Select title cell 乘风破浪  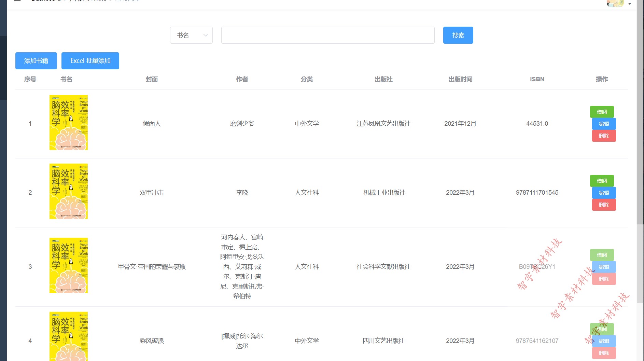click(152, 341)
